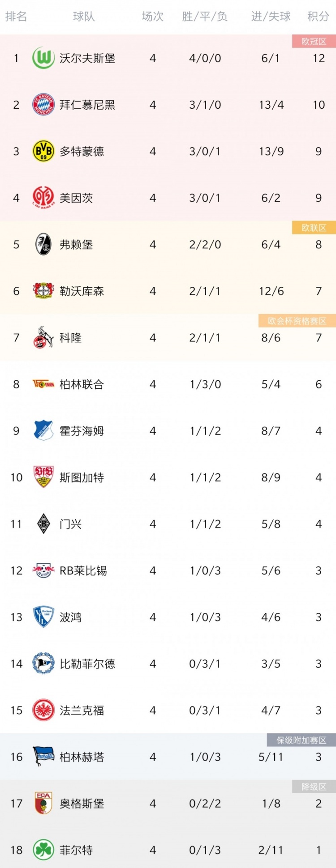
Task: Tap the Bayern Munich crest
Action: (43, 105)
